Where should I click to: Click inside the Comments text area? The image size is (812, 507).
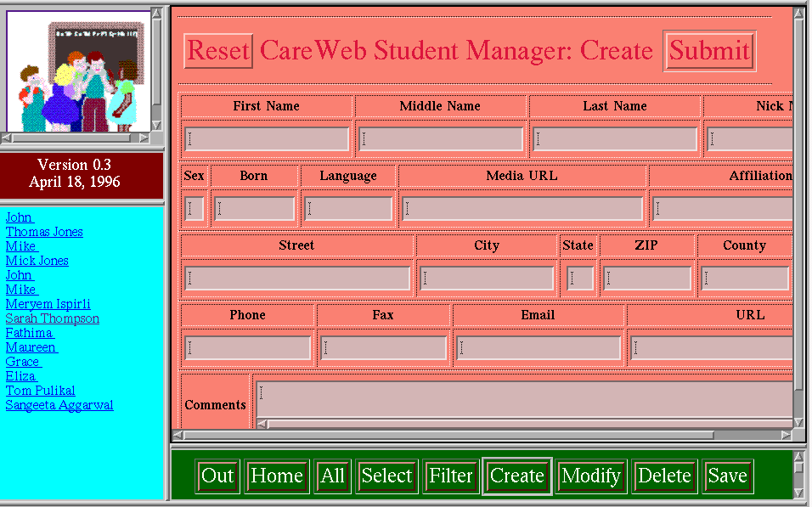pos(525,400)
